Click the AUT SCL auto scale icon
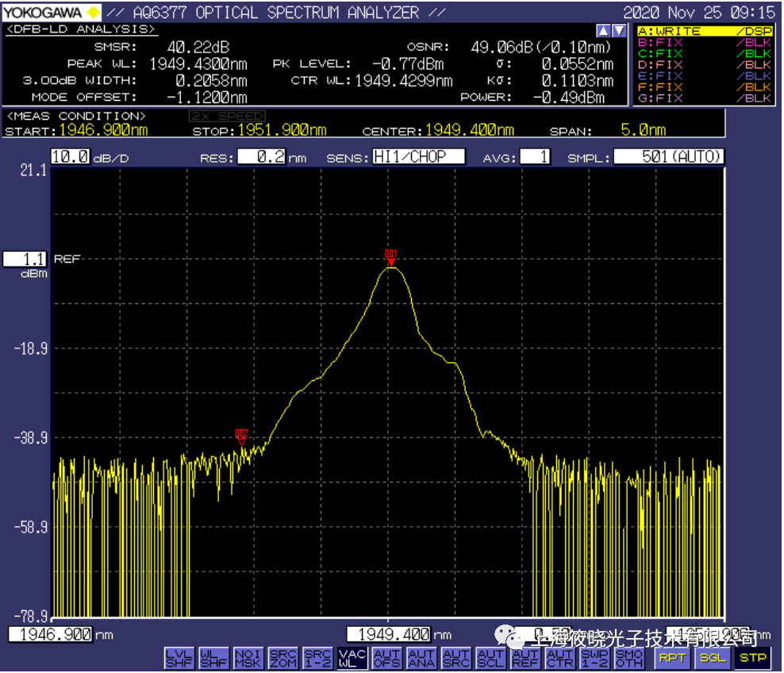The image size is (784, 673). 491,658
